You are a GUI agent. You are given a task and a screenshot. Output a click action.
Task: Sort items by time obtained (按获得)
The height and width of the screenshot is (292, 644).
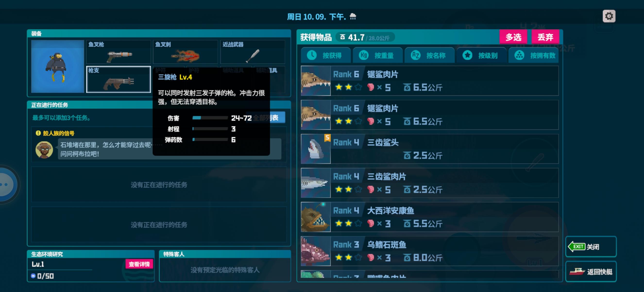point(326,55)
